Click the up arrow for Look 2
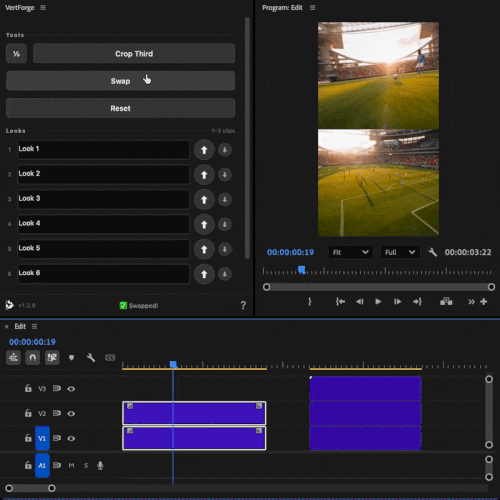The height and width of the screenshot is (500, 500). click(x=204, y=175)
